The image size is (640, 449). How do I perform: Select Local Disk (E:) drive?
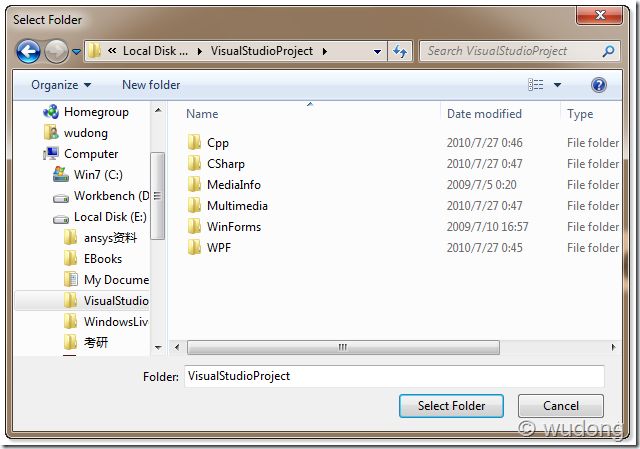tap(110, 217)
